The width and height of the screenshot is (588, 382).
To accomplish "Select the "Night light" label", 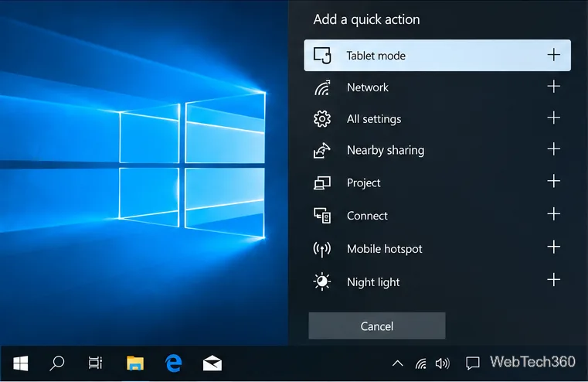I will coord(373,281).
